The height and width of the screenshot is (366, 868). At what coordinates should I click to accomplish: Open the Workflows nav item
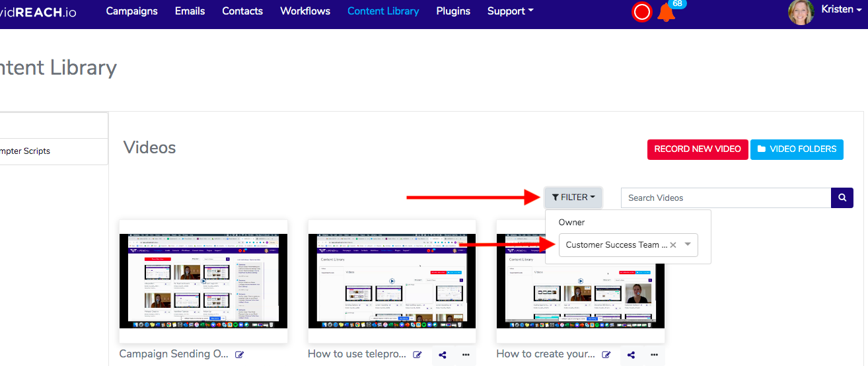[x=305, y=11]
